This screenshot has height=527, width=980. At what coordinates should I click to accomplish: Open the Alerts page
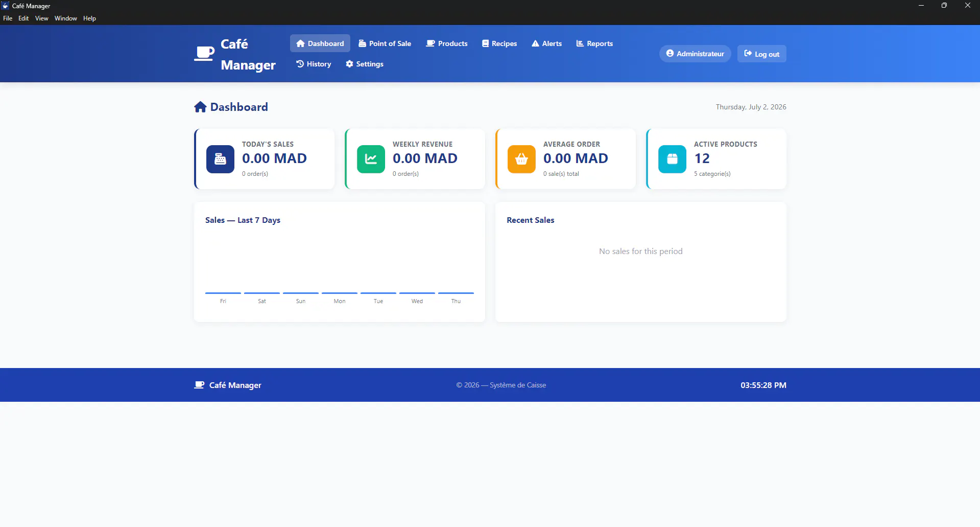pyautogui.click(x=546, y=43)
